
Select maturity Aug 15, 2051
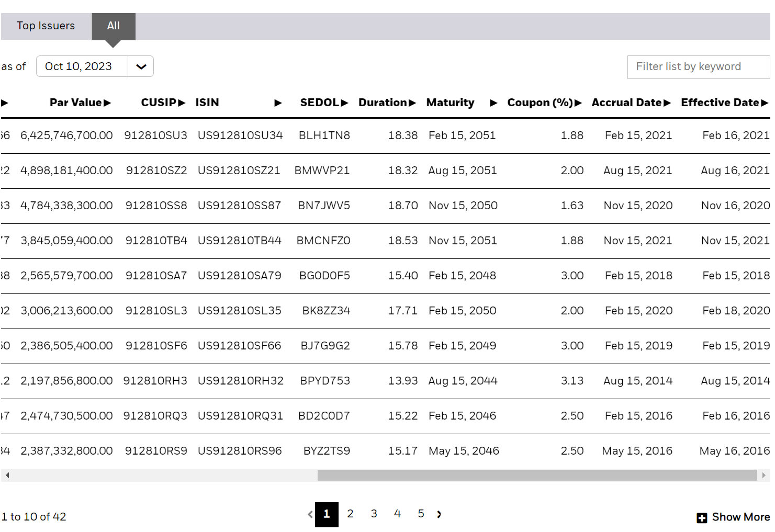[x=463, y=171]
